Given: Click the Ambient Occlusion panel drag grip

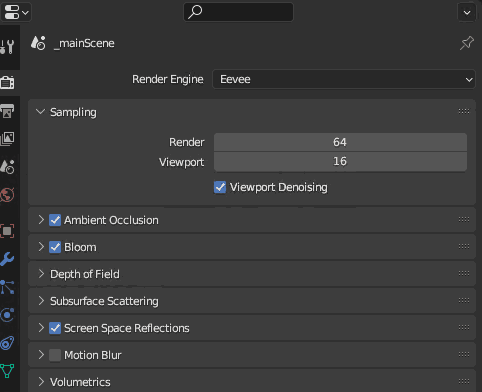Looking at the screenshot, I should point(464,219).
